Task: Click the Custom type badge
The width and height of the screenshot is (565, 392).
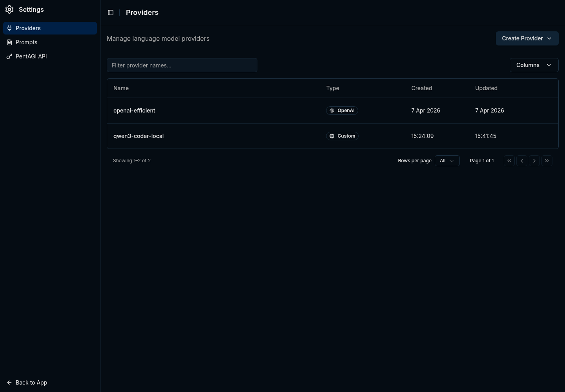Action: (342, 136)
